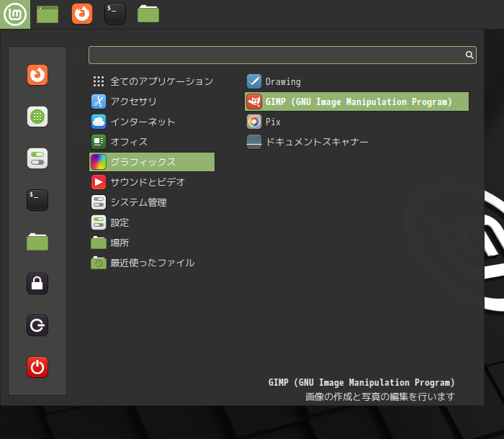Click the GIMP mascot icon
504x439 pixels.
tap(254, 101)
